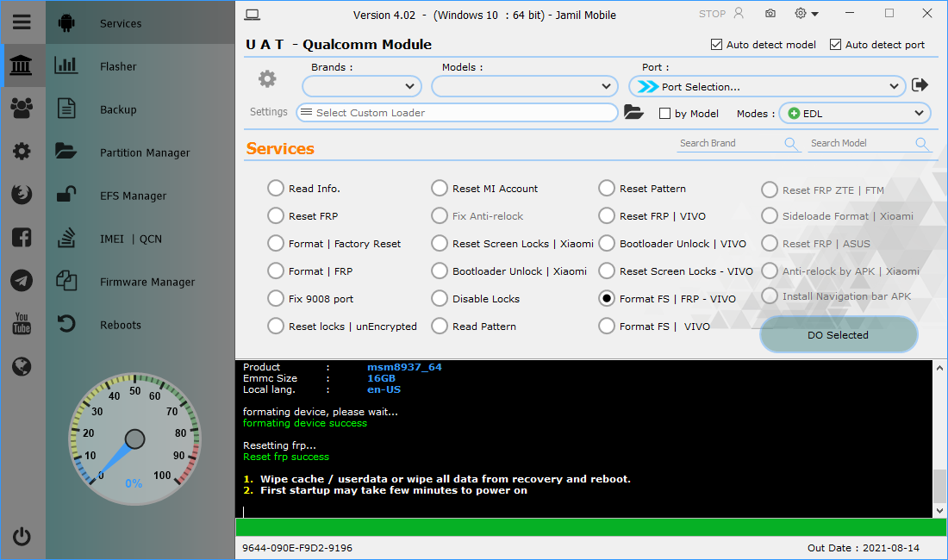948x560 pixels.
Task: Click the STOP button
Action: (712, 13)
